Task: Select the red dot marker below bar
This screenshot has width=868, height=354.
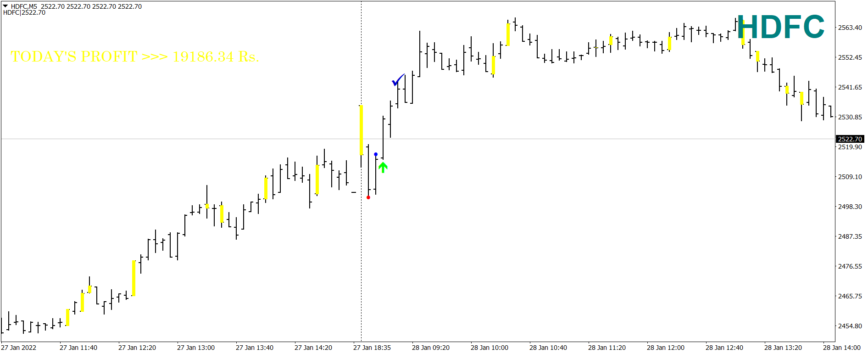Action: point(368,197)
